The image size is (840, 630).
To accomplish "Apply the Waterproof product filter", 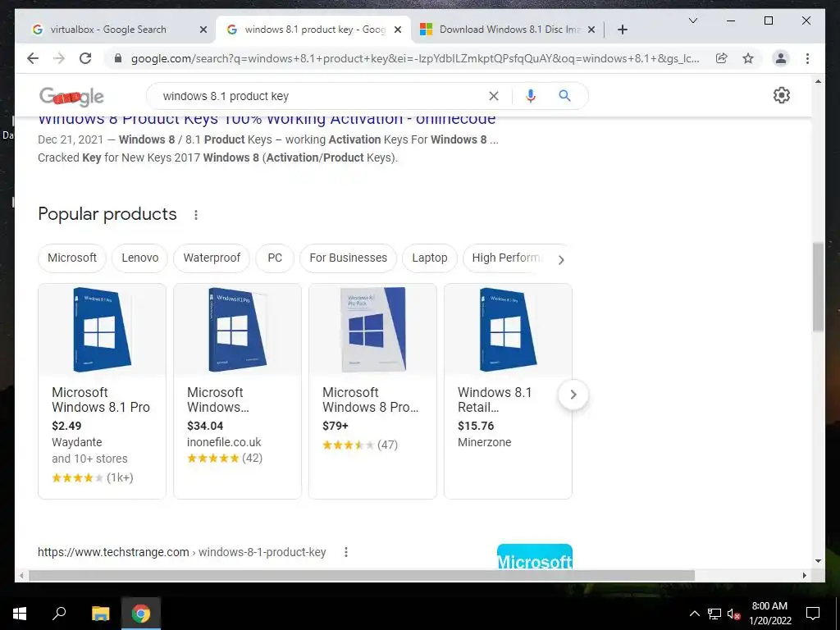I will (212, 258).
